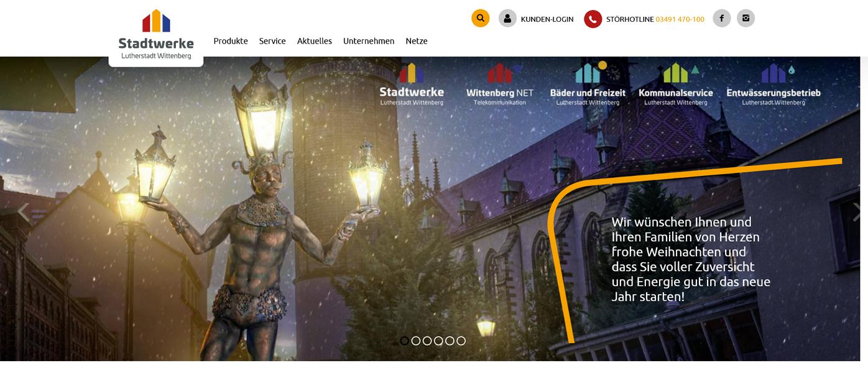Expand the Produkte menu
Viewport: 868px width, 373px height.
point(231,41)
